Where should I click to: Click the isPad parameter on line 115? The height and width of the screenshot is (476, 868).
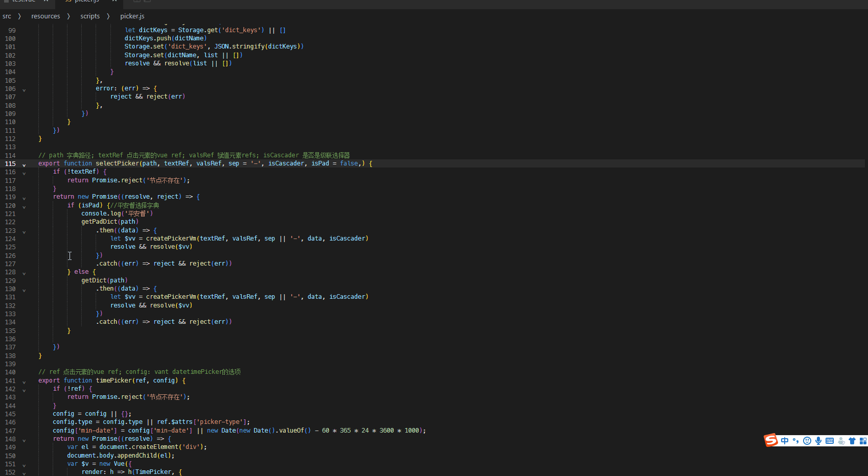(x=321, y=163)
